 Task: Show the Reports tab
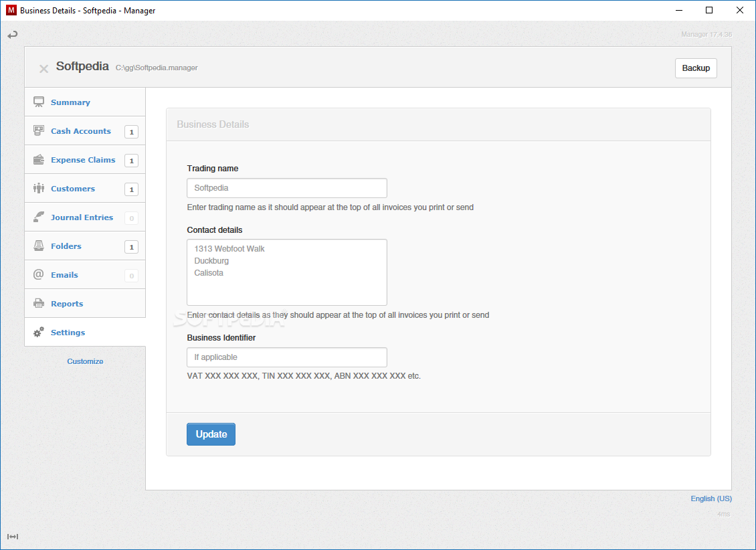pyautogui.click(x=85, y=303)
